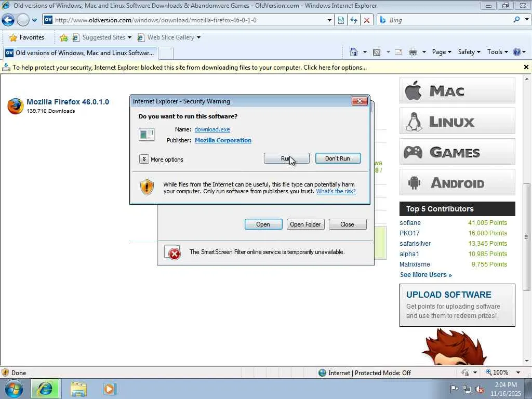The image size is (532, 399).
Task: Click the download.exe name link
Action: click(x=212, y=129)
